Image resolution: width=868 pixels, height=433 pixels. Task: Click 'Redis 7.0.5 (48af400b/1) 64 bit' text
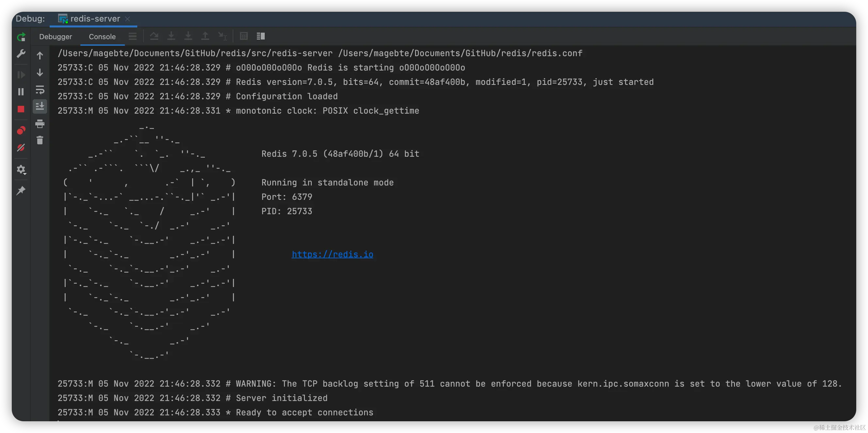340,154
